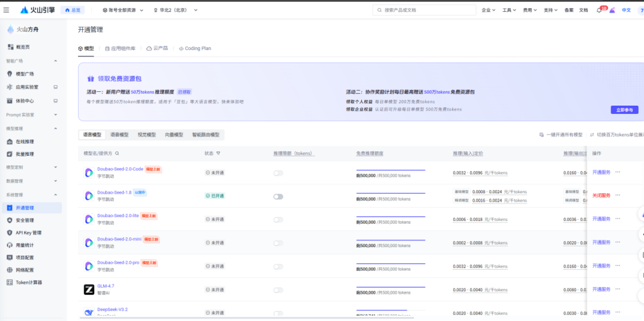The image size is (644, 321).
Task: Focus the 搜索产品或文档 search field
Action: pyautogui.click(x=425, y=10)
